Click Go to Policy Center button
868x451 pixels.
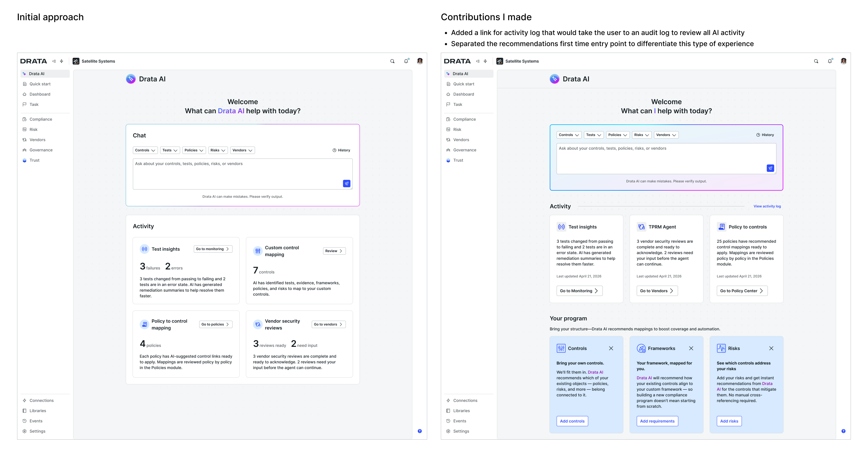click(x=742, y=291)
